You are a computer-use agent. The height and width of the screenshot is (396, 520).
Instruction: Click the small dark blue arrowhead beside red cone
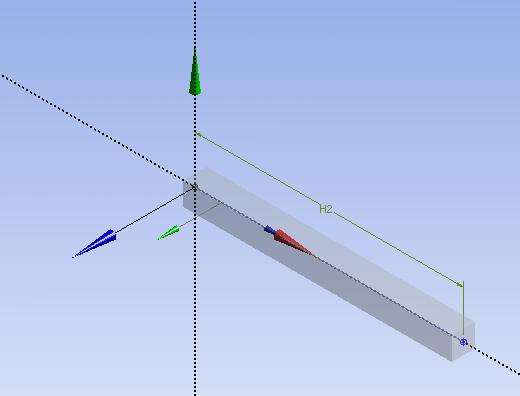click(x=269, y=229)
